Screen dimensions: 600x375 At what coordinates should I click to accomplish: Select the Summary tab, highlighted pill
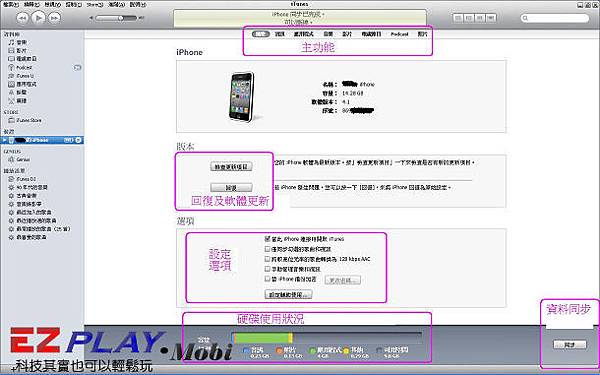pyautogui.click(x=261, y=34)
